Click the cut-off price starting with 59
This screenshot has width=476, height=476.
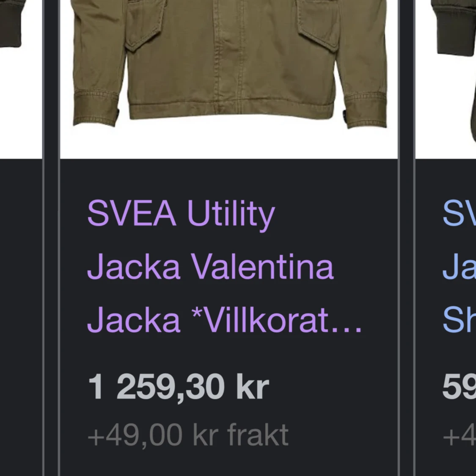(459, 387)
